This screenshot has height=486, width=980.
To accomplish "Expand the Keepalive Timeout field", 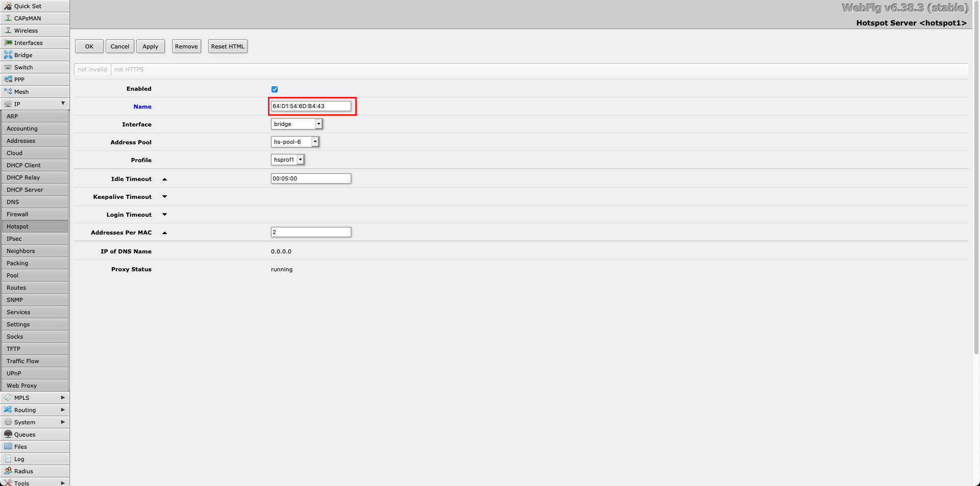I will pos(164,197).
